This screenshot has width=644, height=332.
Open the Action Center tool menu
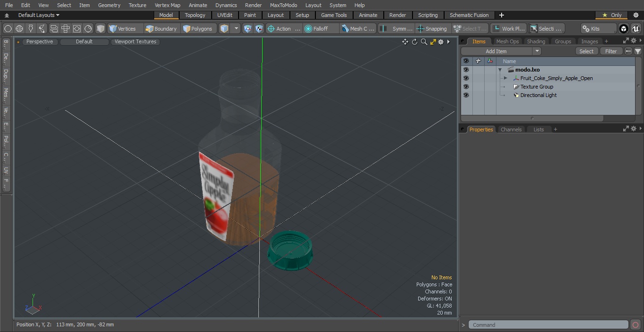click(x=284, y=29)
